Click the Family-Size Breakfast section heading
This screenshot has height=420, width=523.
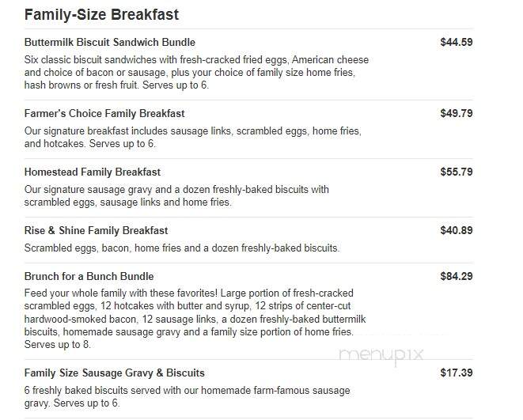[102, 15]
